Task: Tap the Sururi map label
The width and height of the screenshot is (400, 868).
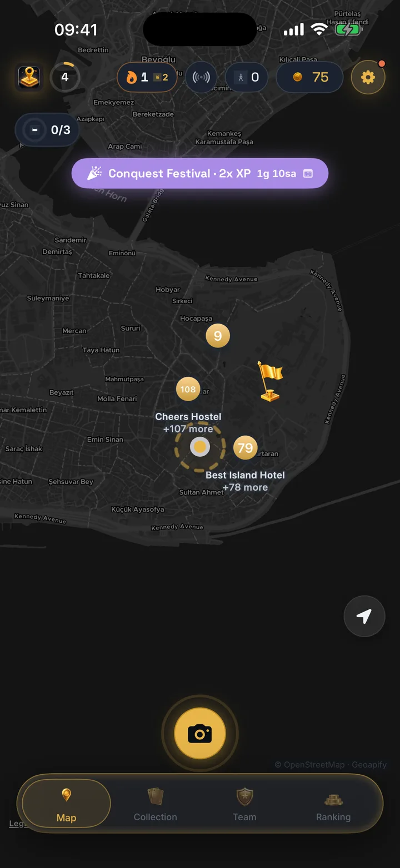Action: coord(131,329)
